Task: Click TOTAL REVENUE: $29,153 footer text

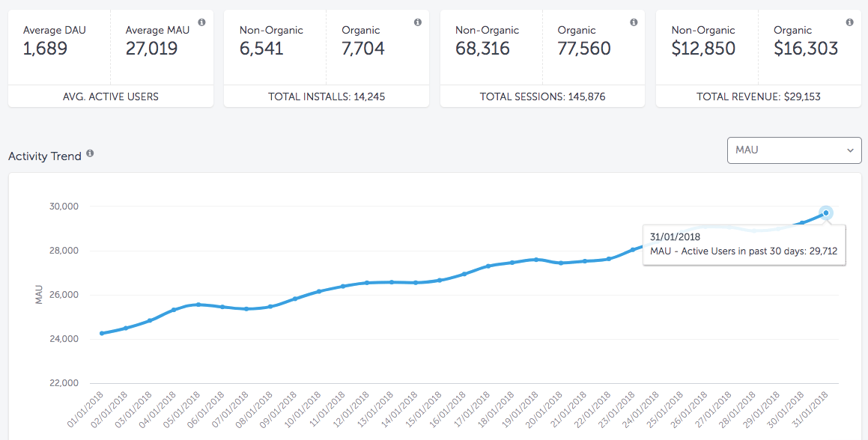Action: tap(759, 97)
